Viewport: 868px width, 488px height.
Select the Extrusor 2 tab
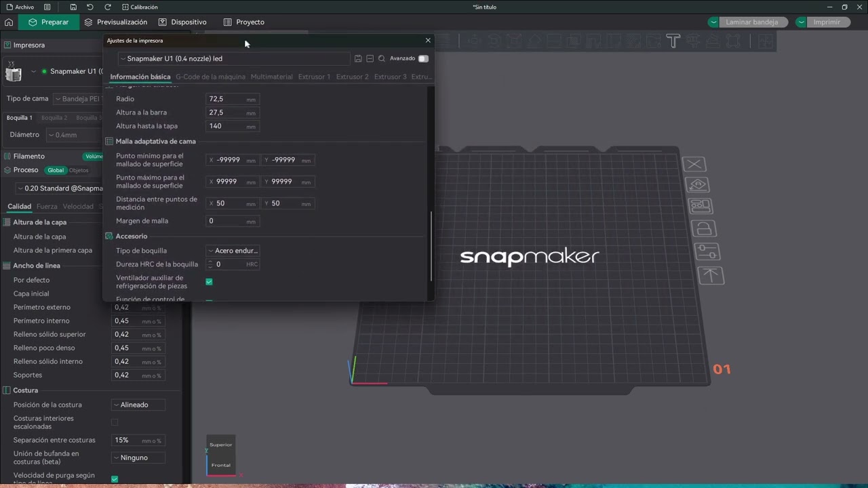point(353,77)
